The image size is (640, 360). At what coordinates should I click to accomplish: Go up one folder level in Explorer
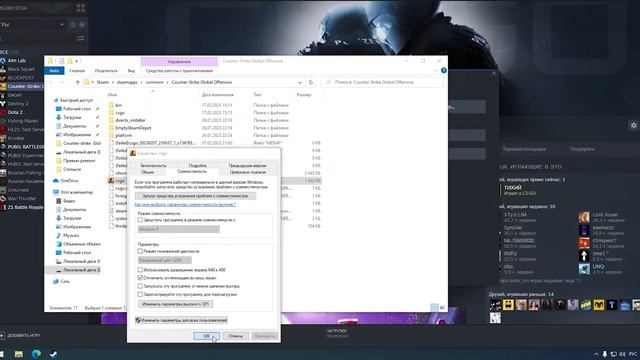pos(77,82)
